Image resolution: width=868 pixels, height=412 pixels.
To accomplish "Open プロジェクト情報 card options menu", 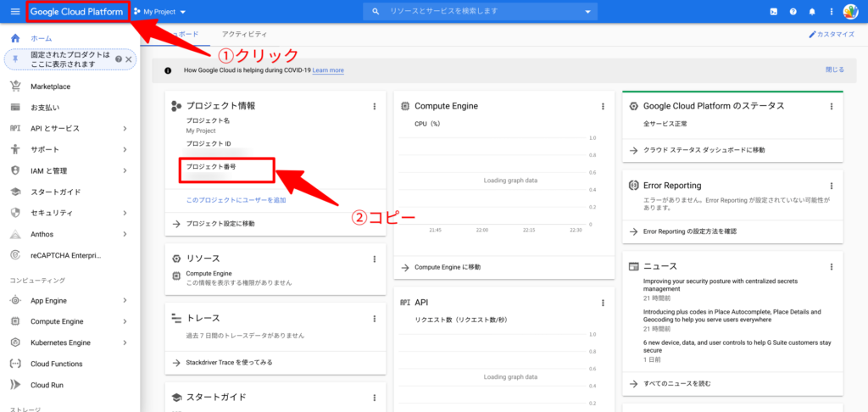I will point(374,106).
